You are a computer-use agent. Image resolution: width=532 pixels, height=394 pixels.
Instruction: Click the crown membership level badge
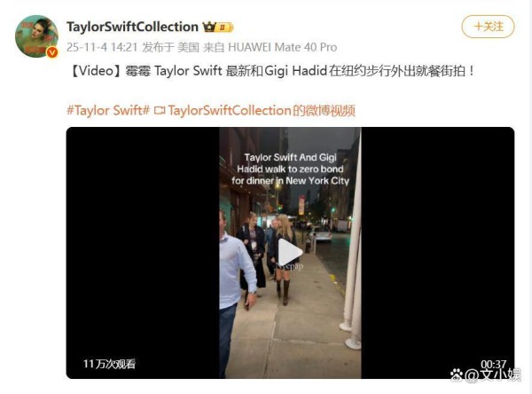click(218, 27)
